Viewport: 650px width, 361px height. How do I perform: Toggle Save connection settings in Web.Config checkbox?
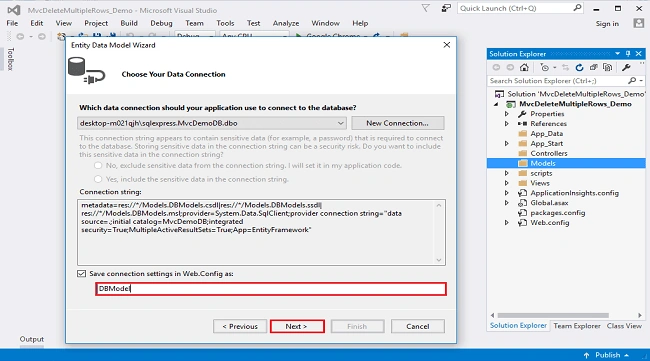tap(82, 274)
